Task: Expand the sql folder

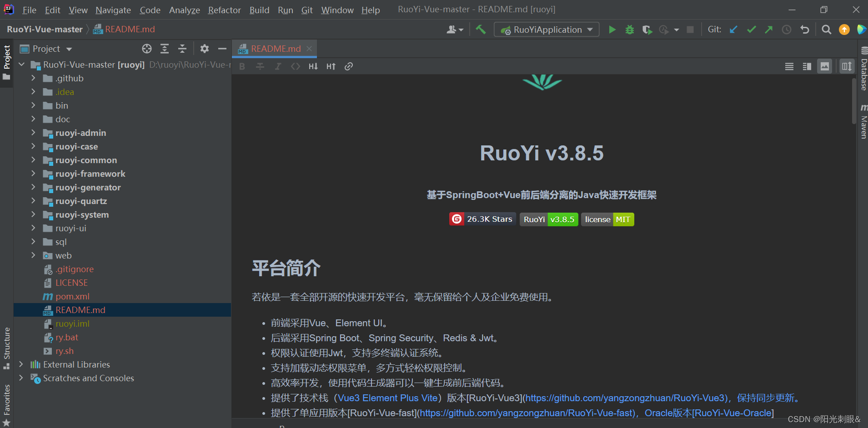Action: (x=33, y=242)
